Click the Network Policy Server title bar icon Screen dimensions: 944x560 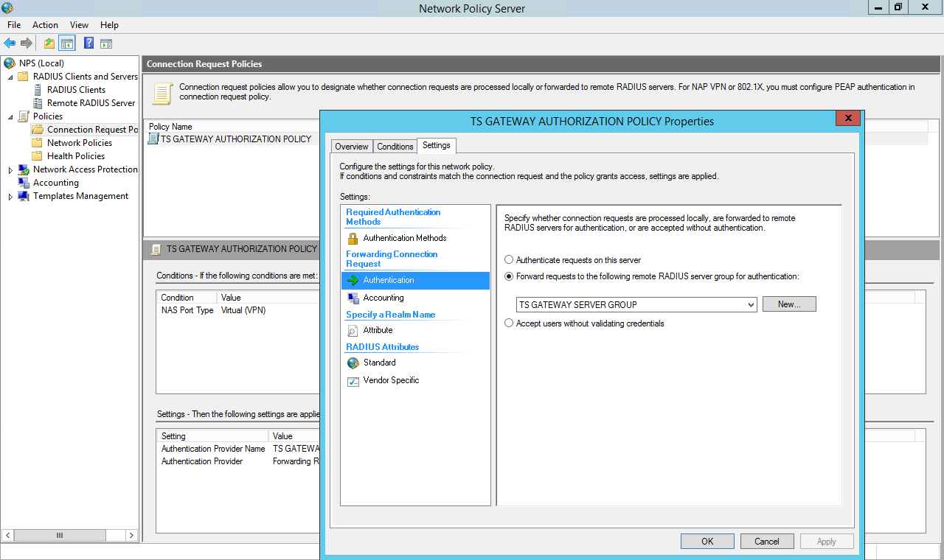pyautogui.click(x=8, y=8)
